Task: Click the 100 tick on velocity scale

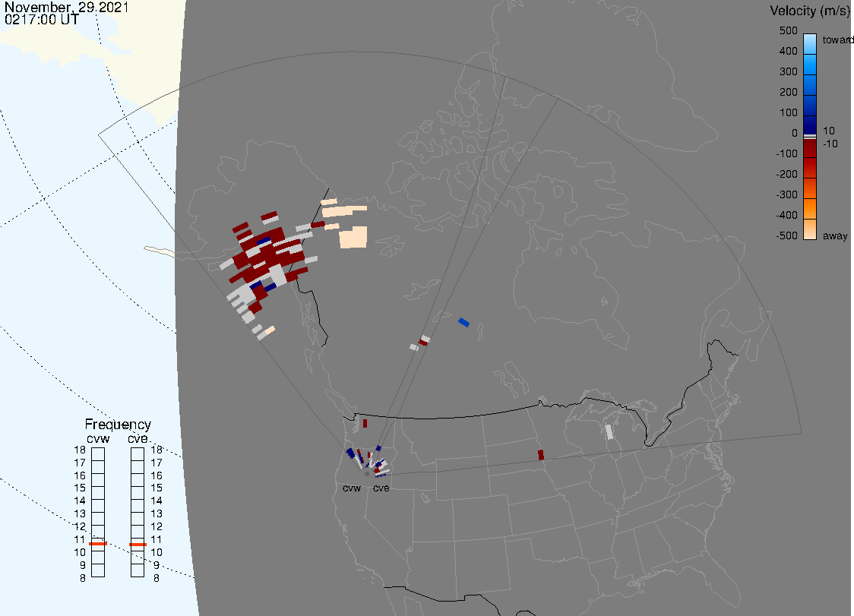Action: coord(788,112)
